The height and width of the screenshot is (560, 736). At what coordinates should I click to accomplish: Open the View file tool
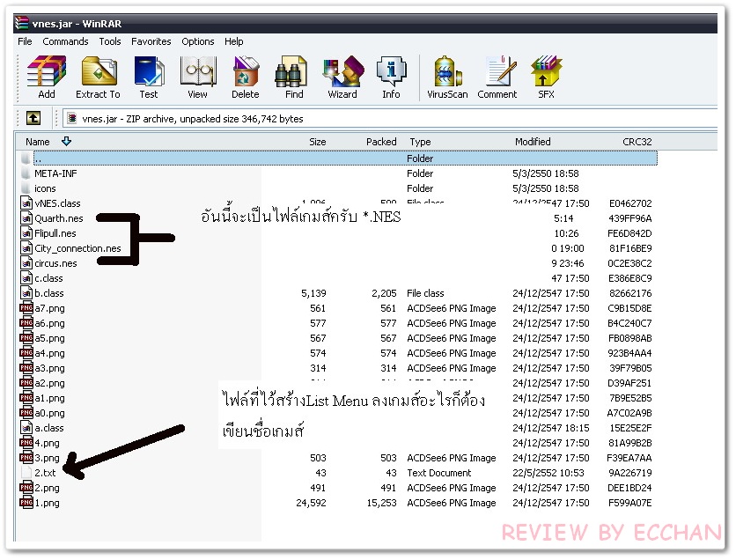(197, 77)
